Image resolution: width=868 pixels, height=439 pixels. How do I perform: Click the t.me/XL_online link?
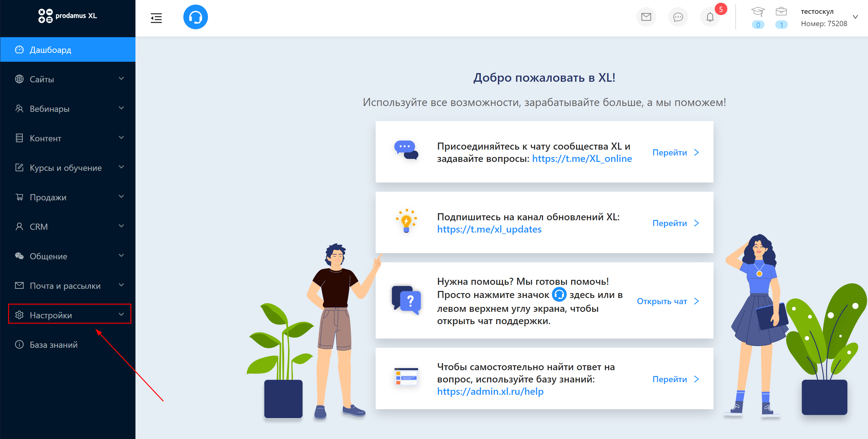tap(582, 159)
